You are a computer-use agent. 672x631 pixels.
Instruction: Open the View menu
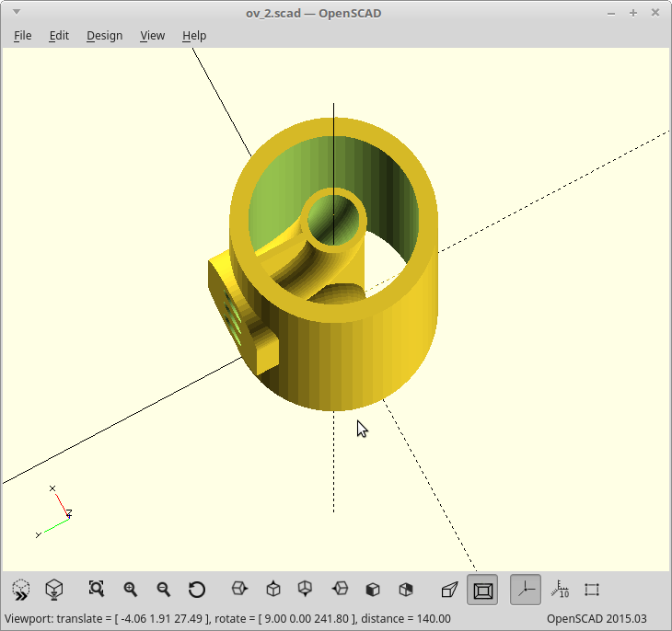tap(152, 36)
